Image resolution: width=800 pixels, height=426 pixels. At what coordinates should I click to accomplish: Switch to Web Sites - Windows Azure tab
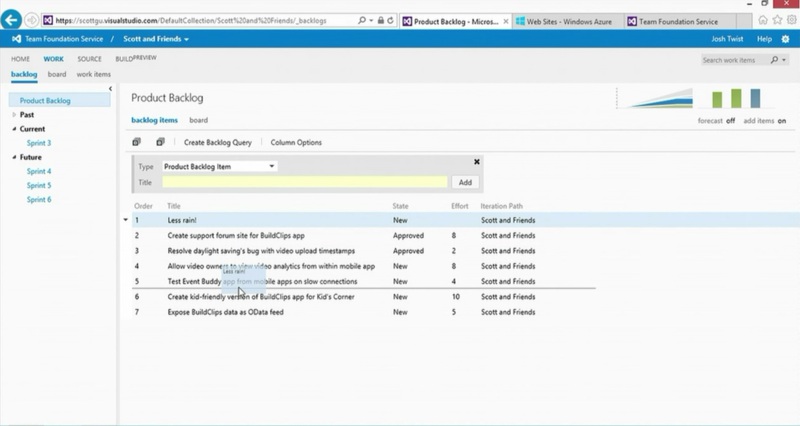click(569, 21)
